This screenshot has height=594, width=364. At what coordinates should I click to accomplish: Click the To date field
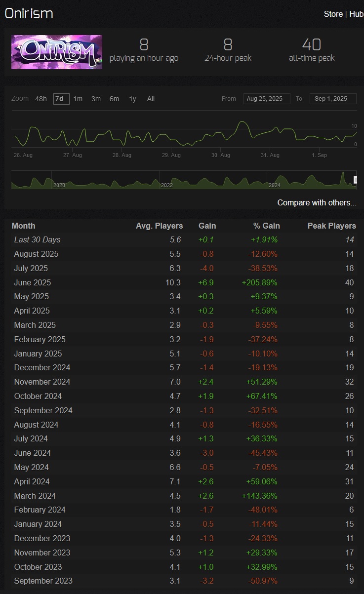click(333, 99)
